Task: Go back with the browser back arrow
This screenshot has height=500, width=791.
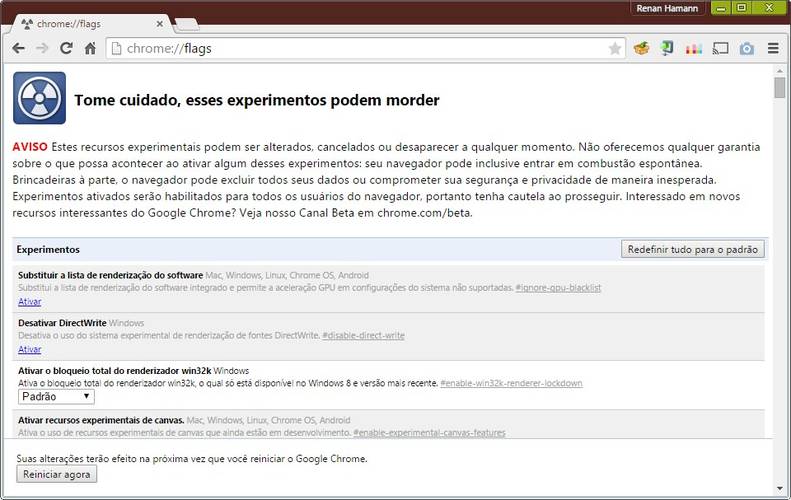Action: (x=19, y=48)
